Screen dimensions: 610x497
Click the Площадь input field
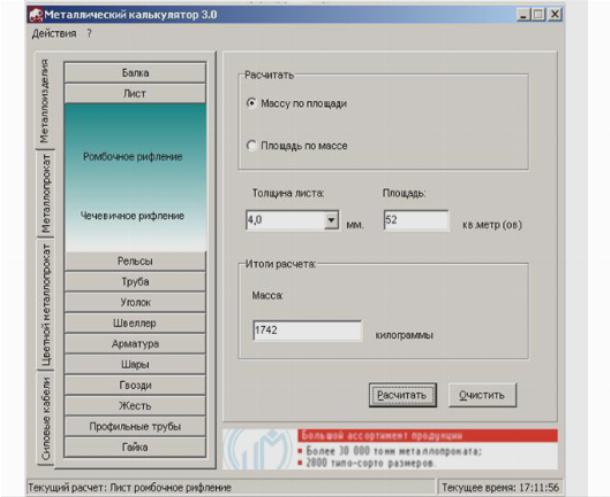415,221
